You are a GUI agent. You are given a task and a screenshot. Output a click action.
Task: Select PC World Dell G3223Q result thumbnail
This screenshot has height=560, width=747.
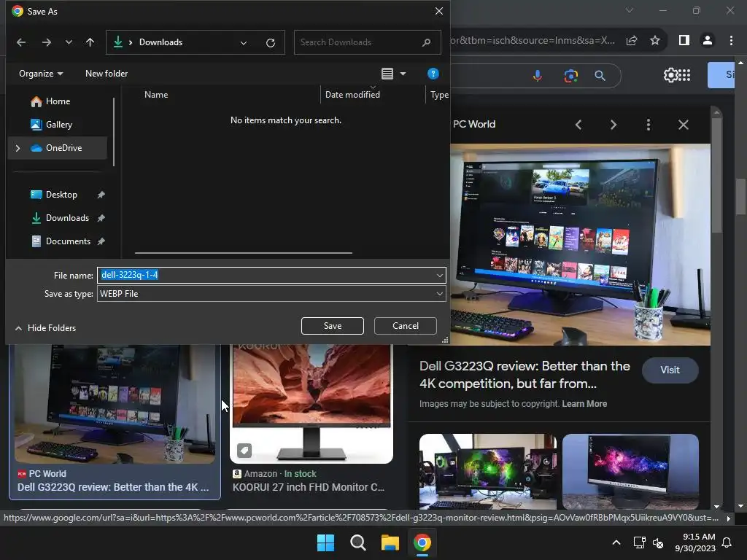point(115,404)
